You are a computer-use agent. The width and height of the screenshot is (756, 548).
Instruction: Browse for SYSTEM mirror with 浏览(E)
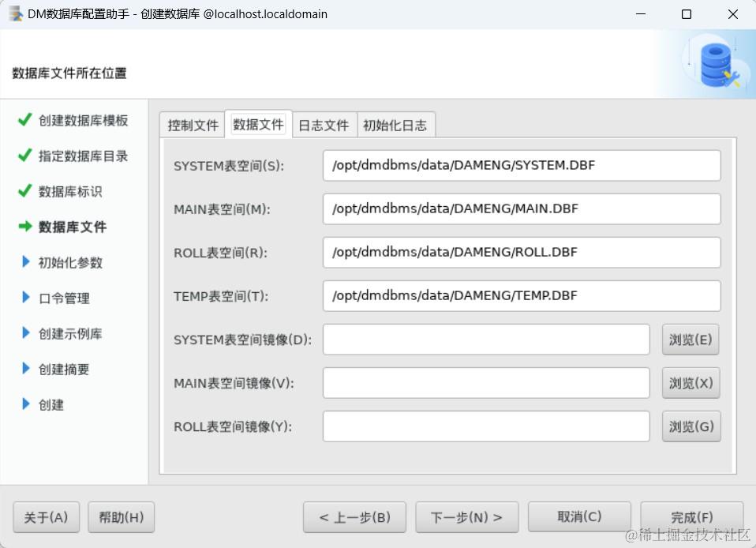click(691, 340)
